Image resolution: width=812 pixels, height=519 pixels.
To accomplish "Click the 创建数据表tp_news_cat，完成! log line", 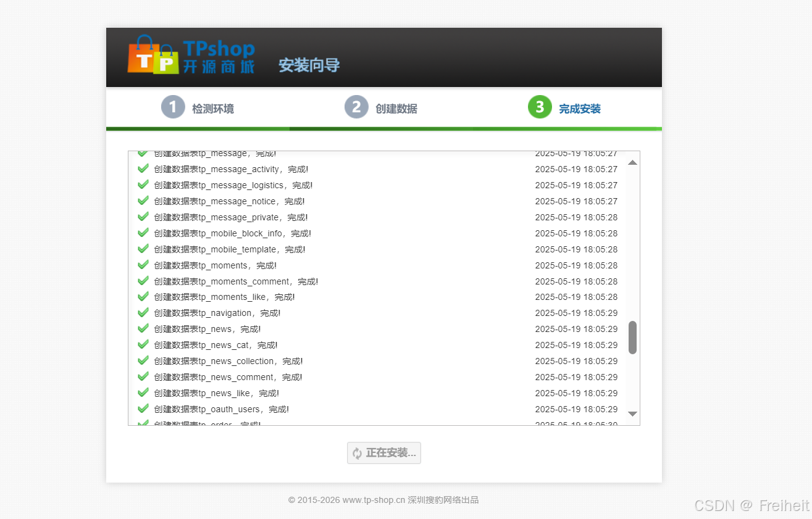I will pos(216,345).
